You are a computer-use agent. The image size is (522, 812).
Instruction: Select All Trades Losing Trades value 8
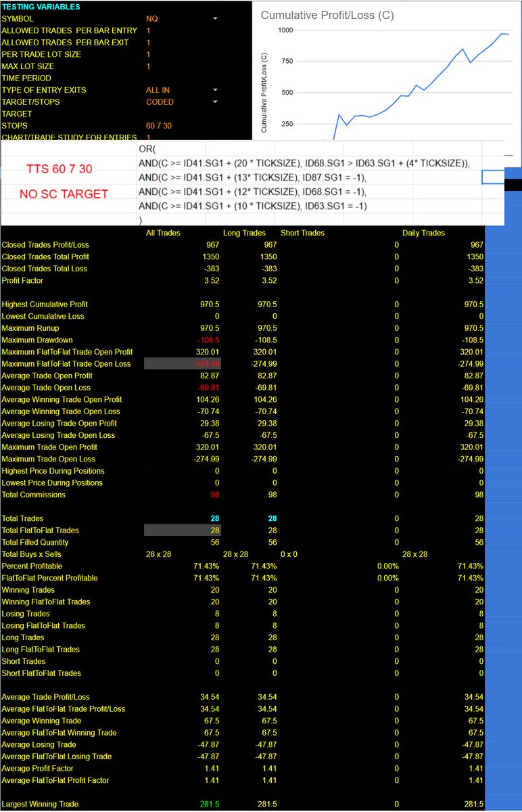[x=218, y=614]
